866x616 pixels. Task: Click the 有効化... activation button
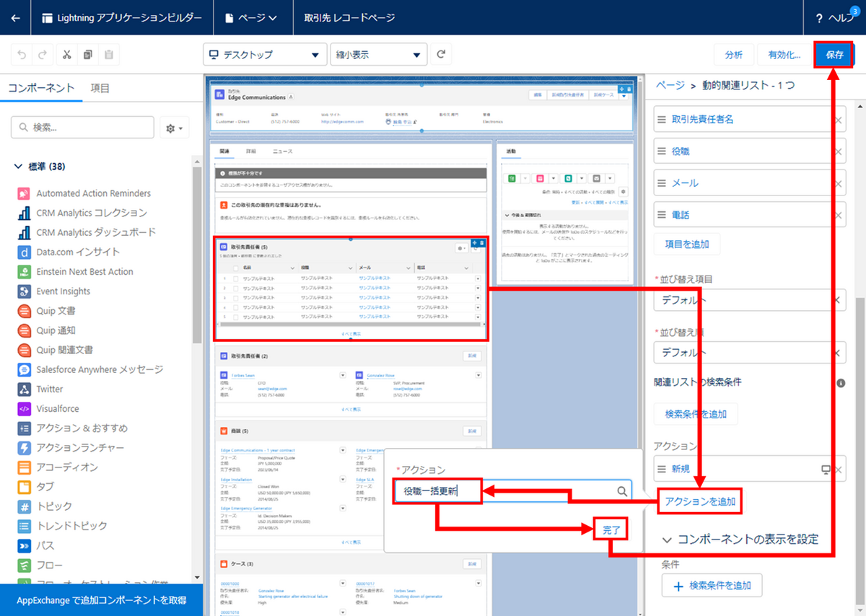(784, 55)
